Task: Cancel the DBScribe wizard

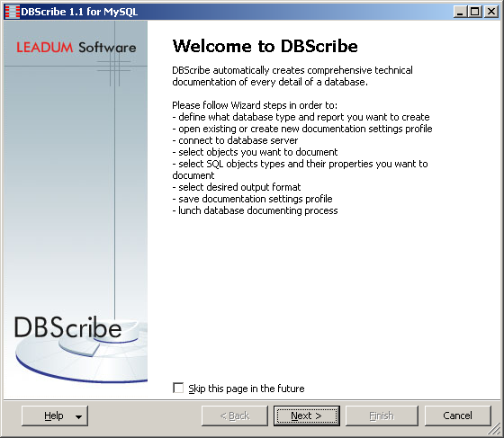Action: pos(458,416)
